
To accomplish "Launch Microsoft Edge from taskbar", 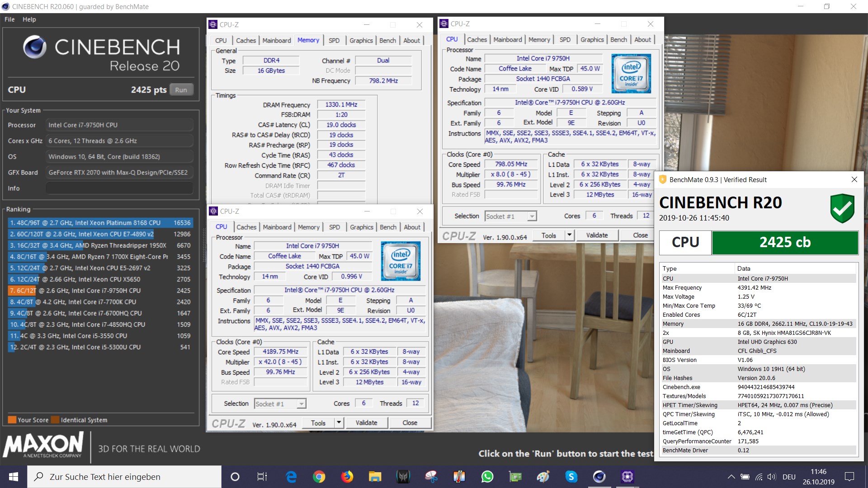I will (x=291, y=477).
